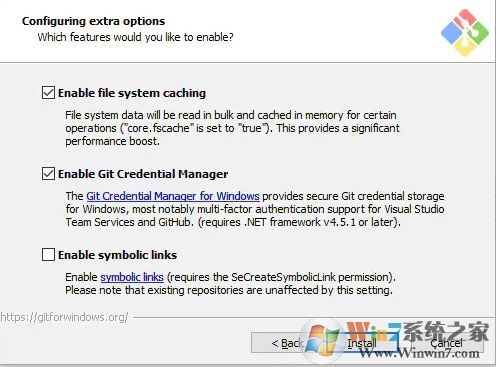
Task: Click the Git for Windows logo icon
Action: [x=465, y=32]
